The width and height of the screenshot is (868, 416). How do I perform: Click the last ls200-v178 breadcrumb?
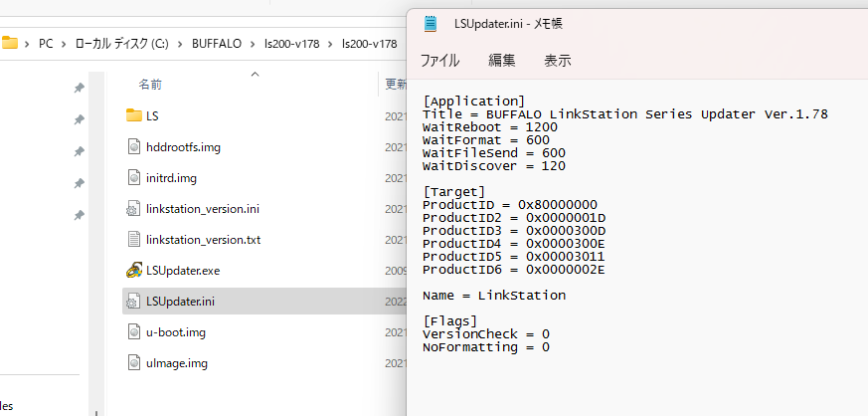tap(369, 43)
